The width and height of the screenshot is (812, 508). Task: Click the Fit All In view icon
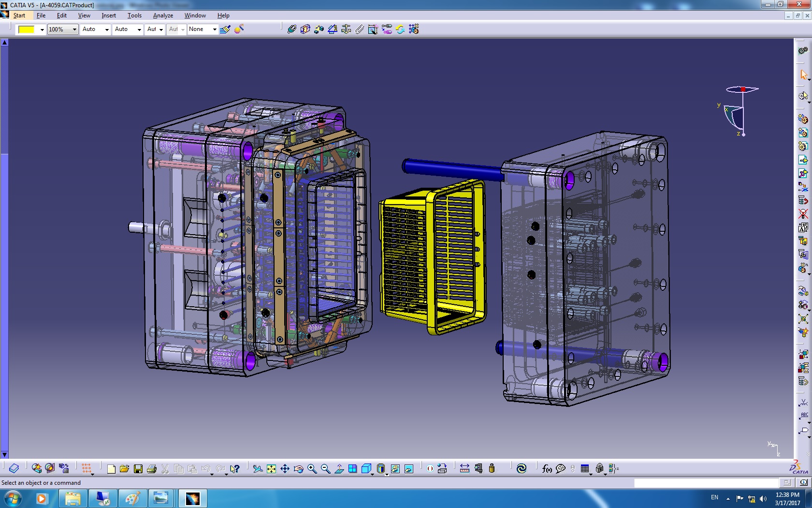tap(271, 468)
